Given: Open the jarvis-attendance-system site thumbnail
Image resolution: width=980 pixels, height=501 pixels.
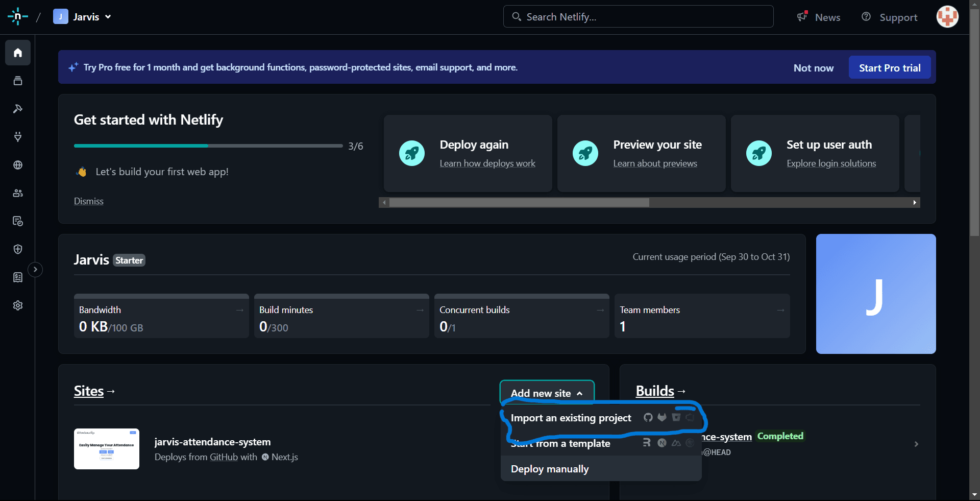Looking at the screenshot, I should click(x=107, y=449).
